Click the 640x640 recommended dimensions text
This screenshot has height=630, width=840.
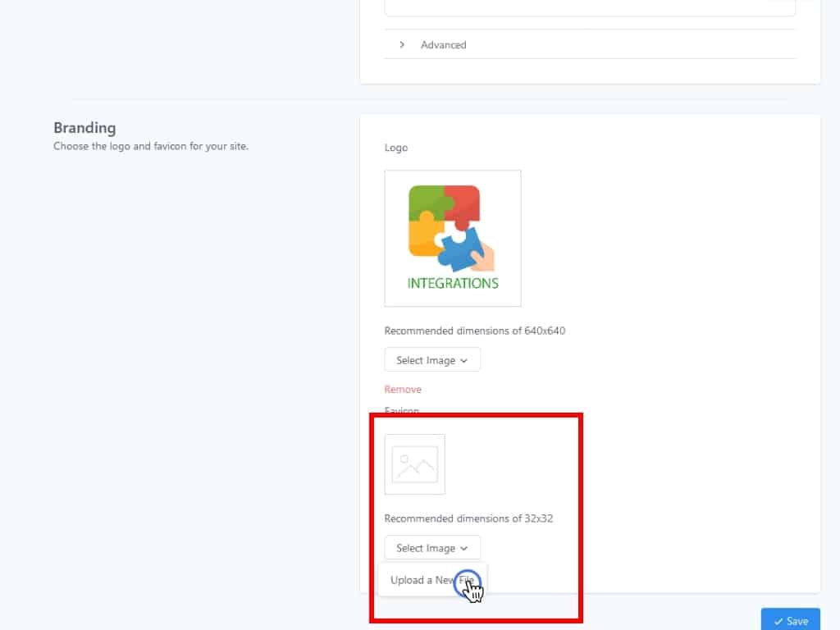tap(474, 331)
